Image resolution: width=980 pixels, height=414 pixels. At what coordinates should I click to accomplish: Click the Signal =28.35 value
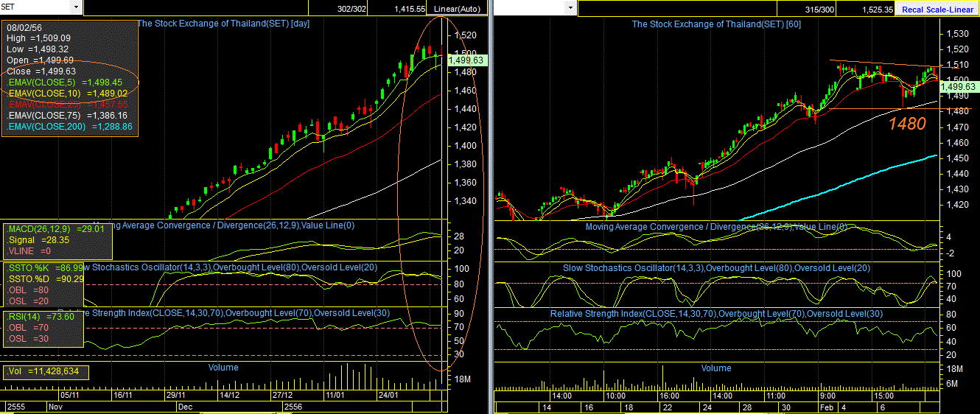pyautogui.click(x=38, y=239)
